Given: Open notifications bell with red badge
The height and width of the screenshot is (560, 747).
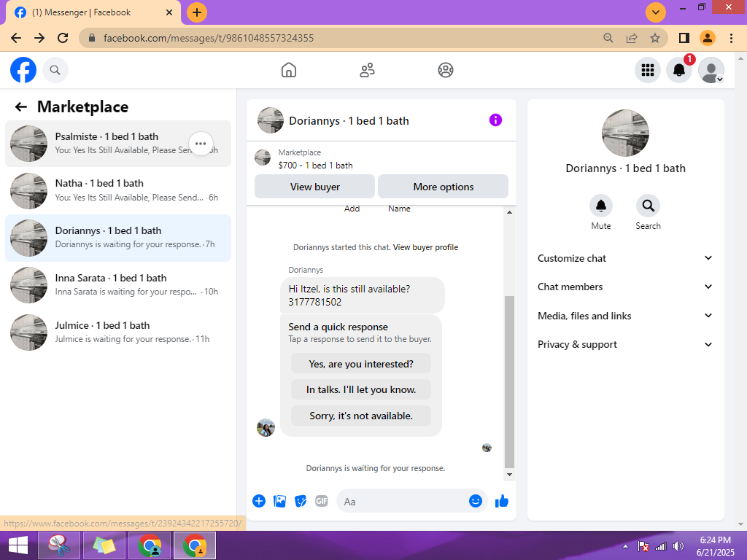Looking at the screenshot, I should (679, 70).
